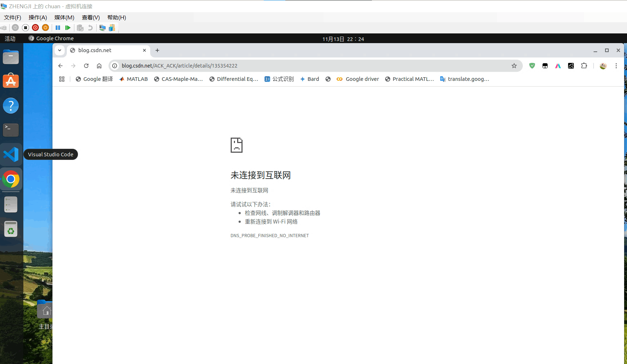Go to the Chrome home page
The height and width of the screenshot is (364, 627).
click(x=99, y=66)
